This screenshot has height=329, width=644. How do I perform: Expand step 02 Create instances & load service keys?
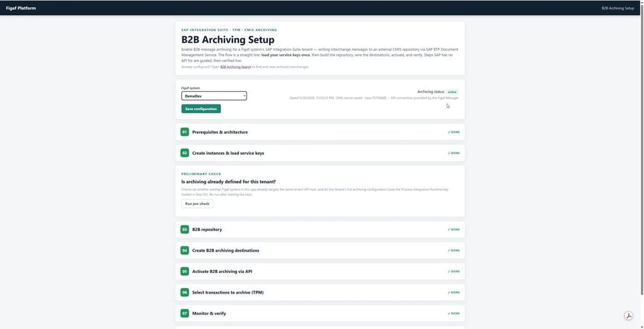320,153
